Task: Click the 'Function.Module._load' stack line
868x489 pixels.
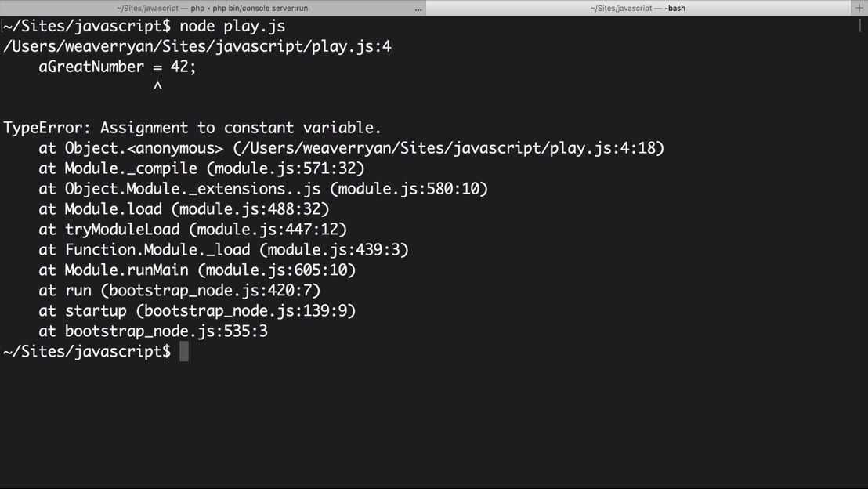Action: tap(223, 250)
